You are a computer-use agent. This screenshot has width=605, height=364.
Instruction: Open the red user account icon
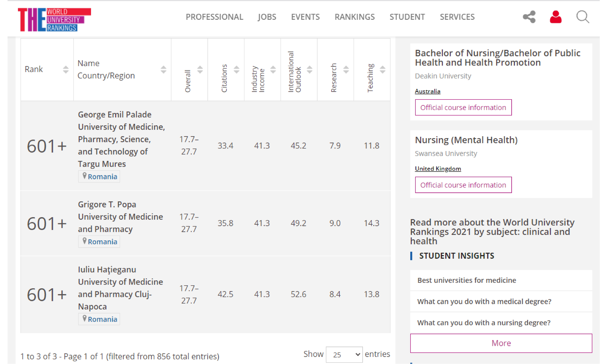555,17
